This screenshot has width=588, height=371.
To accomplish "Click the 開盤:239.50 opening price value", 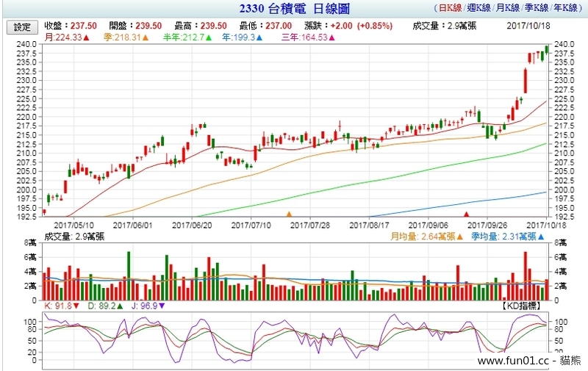I will [x=135, y=26].
